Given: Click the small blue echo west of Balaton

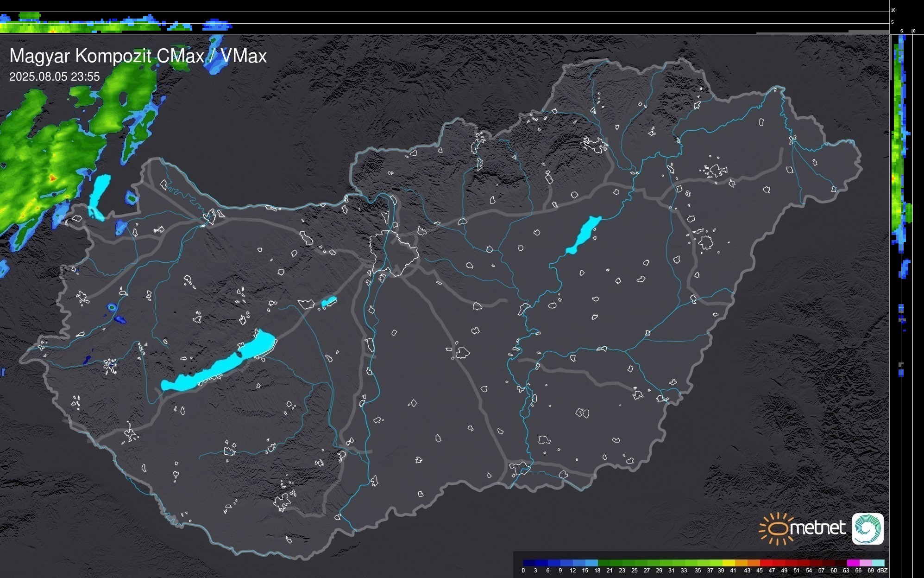Looking at the screenshot, I should click(120, 319).
